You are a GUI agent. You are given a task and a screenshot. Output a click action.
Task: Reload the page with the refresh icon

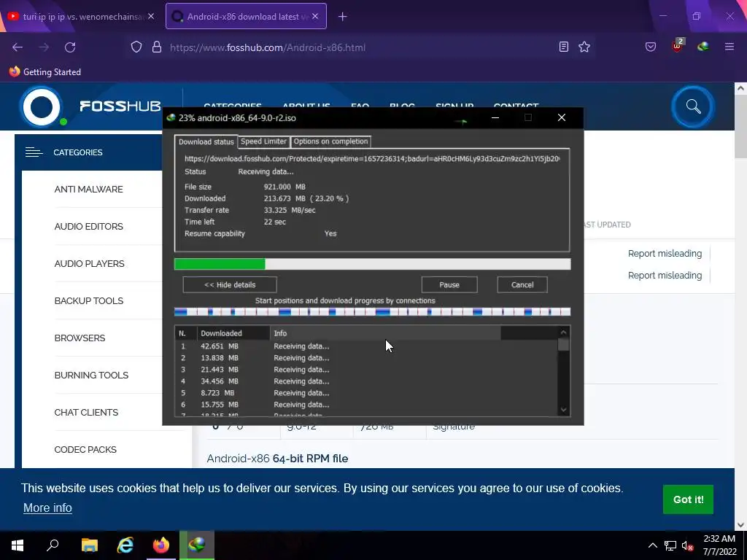tap(70, 47)
